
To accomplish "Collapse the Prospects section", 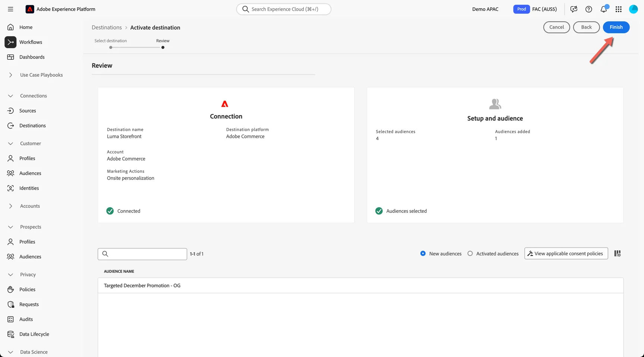I will (x=10, y=227).
